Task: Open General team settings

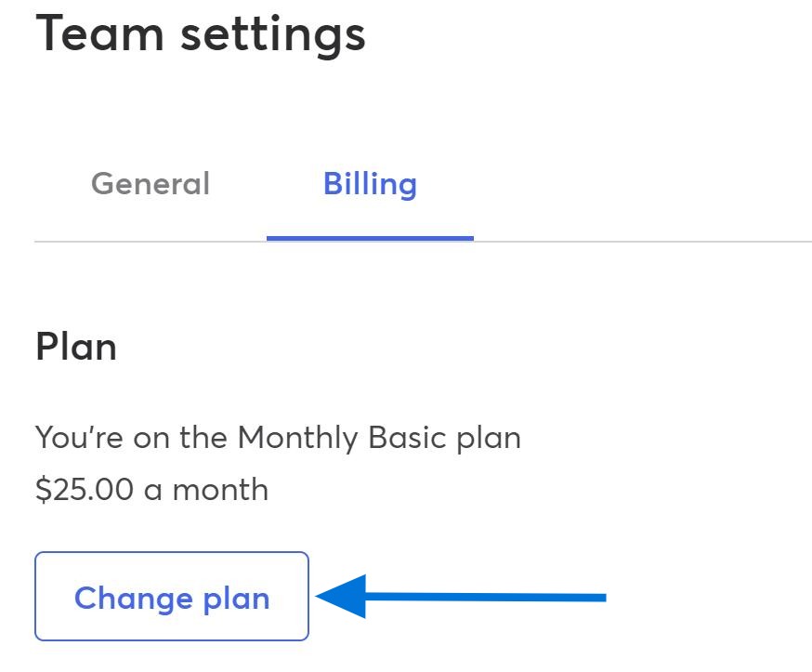Action: point(150,183)
